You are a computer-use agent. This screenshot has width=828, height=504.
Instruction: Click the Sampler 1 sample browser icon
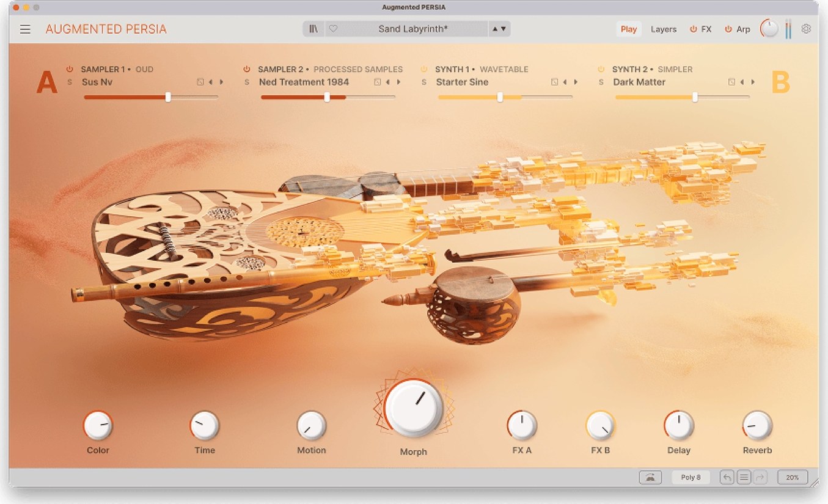(200, 82)
